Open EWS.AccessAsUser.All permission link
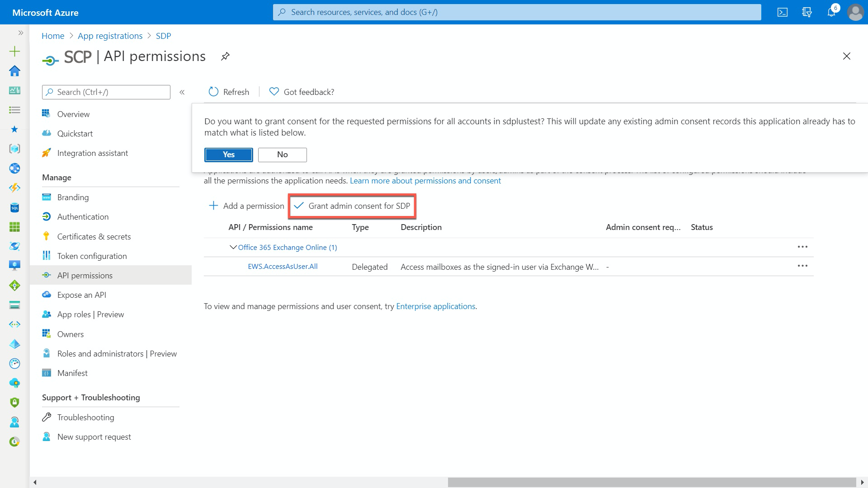The height and width of the screenshot is (488, 868). pos(283,267)
